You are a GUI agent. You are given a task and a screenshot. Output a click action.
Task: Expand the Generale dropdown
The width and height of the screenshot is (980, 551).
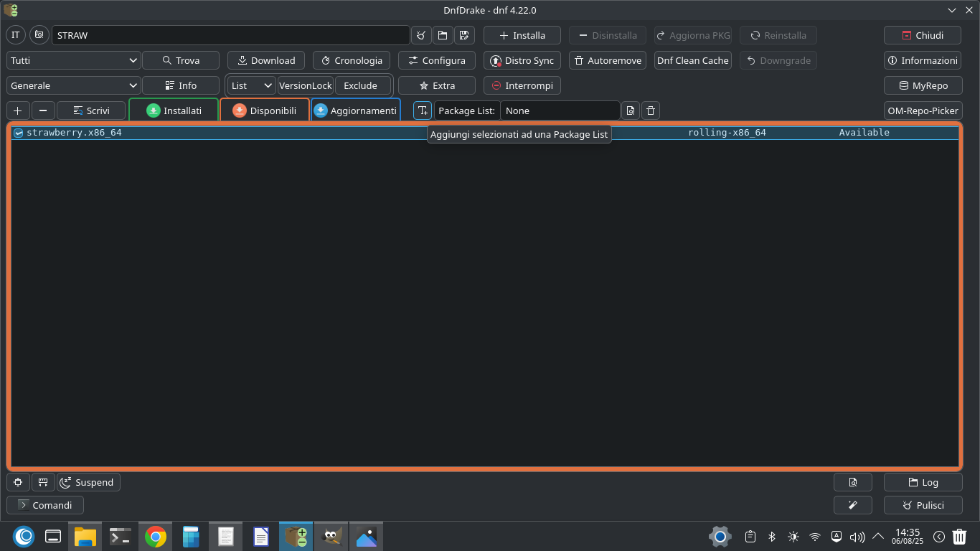coord(73,85)
